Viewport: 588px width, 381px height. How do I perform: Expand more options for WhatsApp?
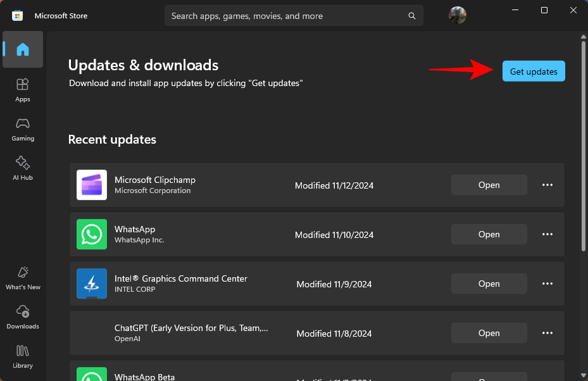point(547,234)
